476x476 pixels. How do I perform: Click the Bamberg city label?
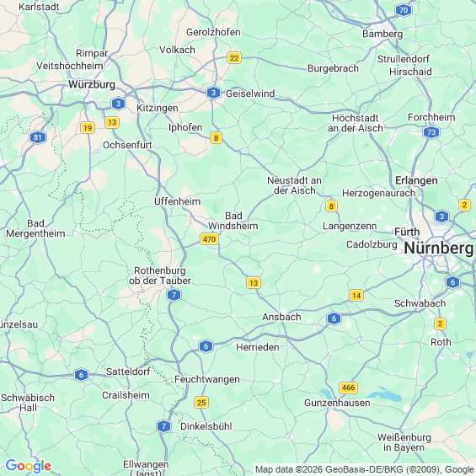[382, 34]
